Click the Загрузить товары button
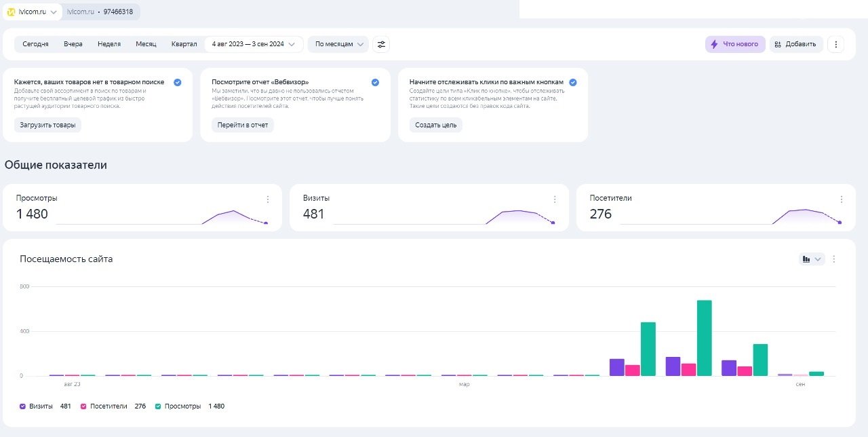This screenshot has height=437, width=868. 47,125
